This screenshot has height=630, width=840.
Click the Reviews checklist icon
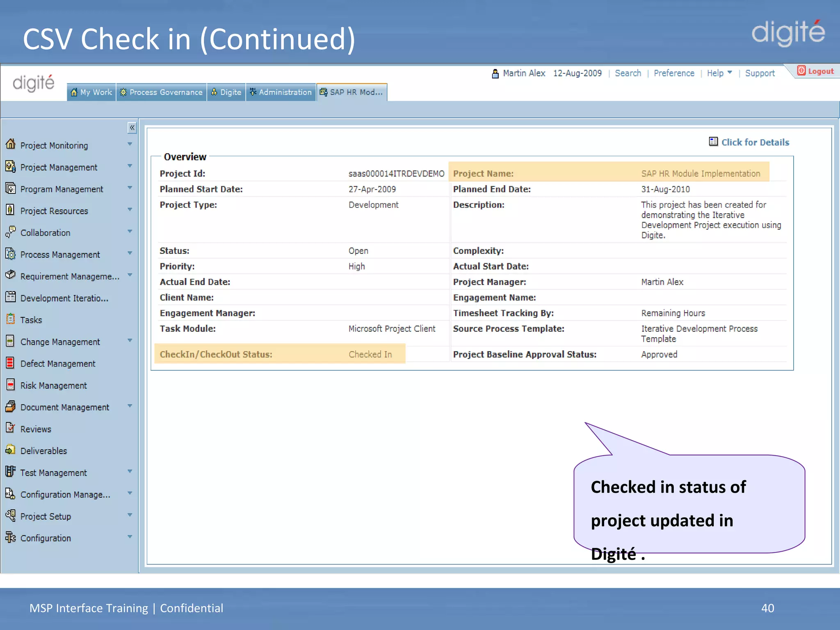[11, 428]
